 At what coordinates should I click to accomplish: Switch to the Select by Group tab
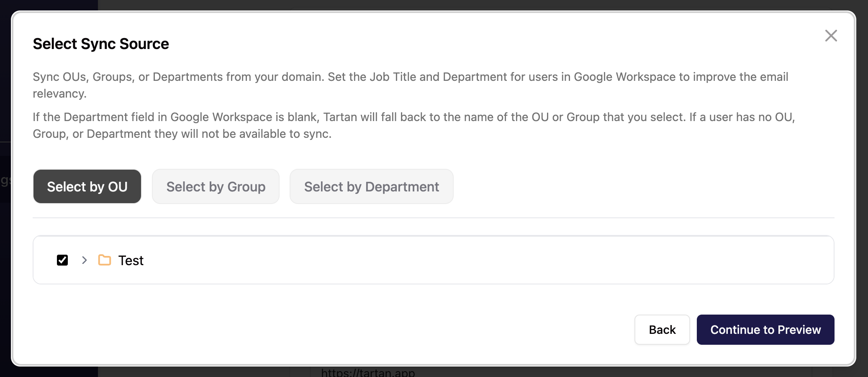(216, 187)
